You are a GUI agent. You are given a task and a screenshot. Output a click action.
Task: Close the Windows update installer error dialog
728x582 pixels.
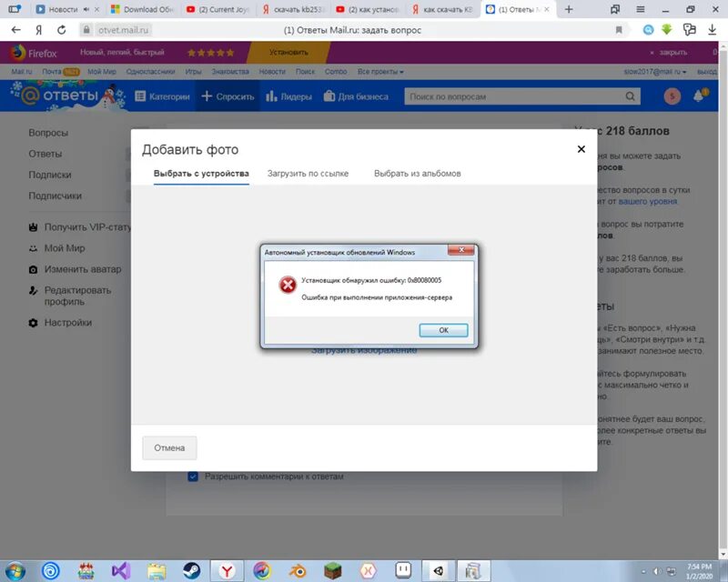point(461,250)
